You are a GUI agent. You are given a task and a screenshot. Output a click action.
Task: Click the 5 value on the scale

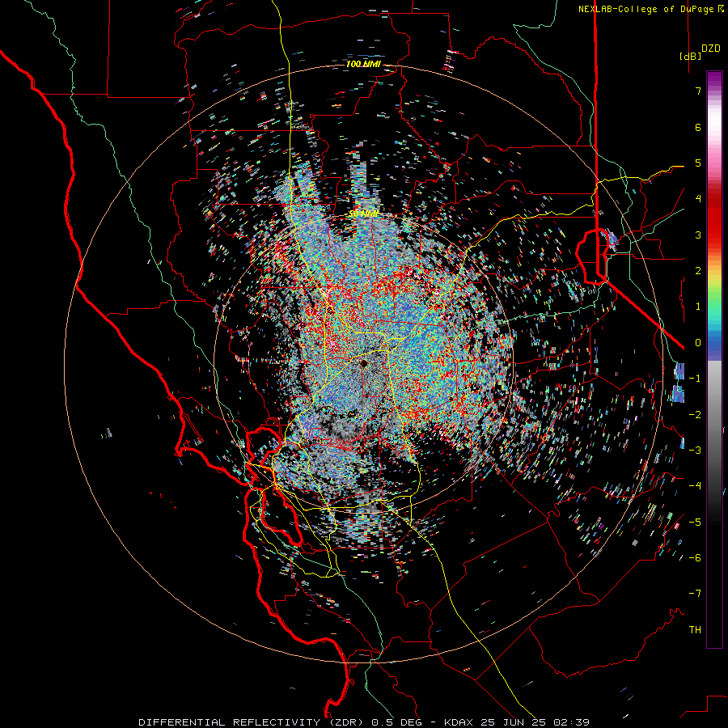point(698,163)
